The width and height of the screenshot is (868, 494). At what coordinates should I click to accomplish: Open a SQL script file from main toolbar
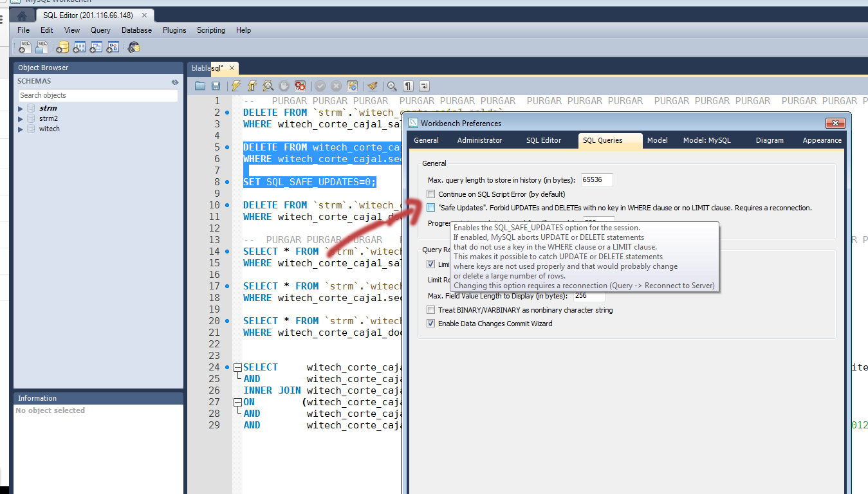pos(42,47)
